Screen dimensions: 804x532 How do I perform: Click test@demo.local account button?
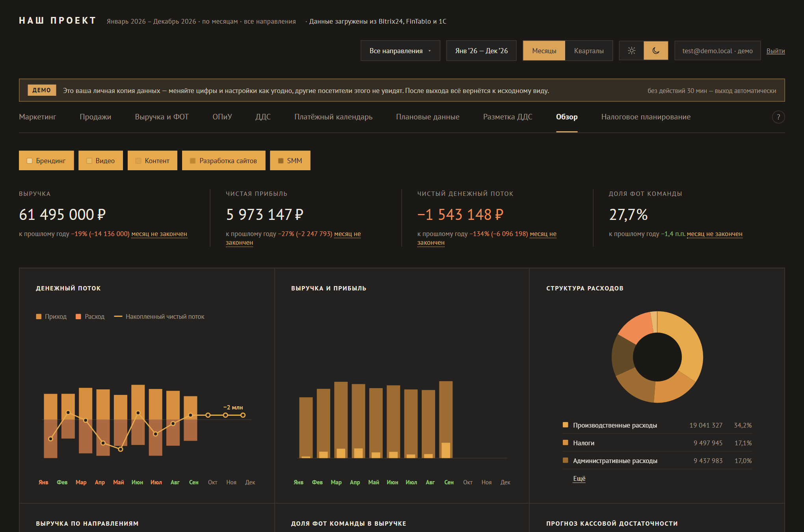tap(717, 50)
